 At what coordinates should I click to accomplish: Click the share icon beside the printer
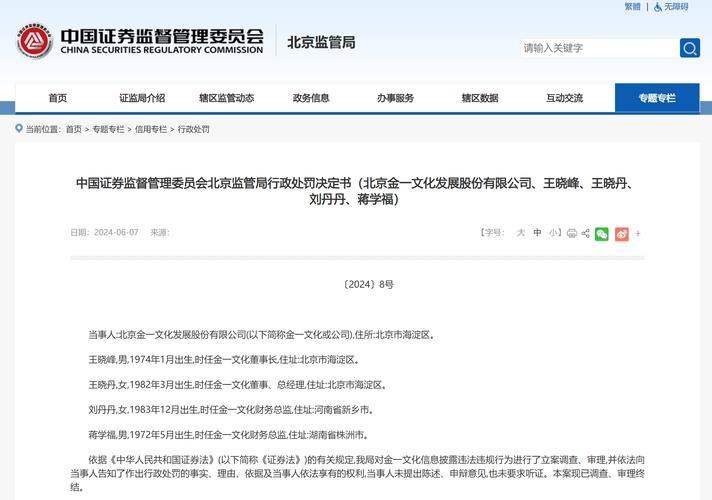tap(585, 233)
